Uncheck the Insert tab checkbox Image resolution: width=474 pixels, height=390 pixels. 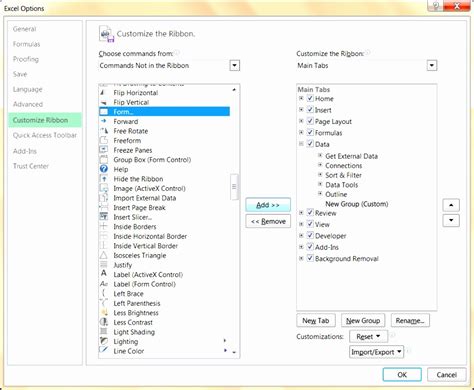310,110
